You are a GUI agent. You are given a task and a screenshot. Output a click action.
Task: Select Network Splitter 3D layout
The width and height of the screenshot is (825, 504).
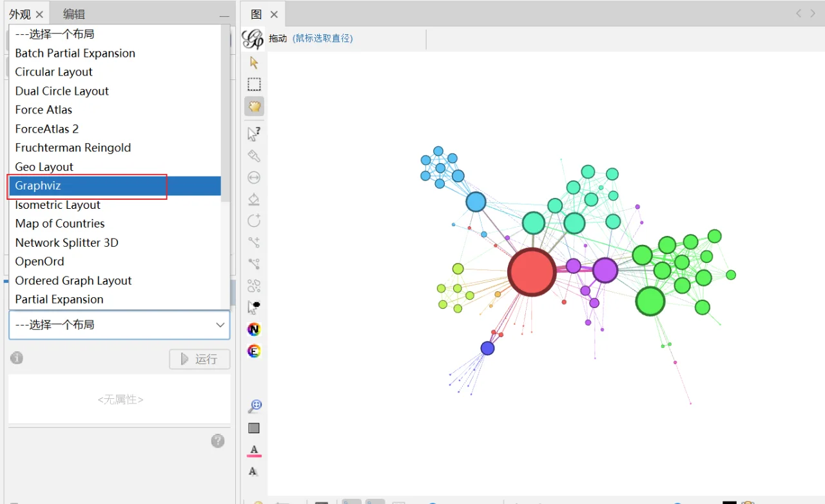click(115, 242)
